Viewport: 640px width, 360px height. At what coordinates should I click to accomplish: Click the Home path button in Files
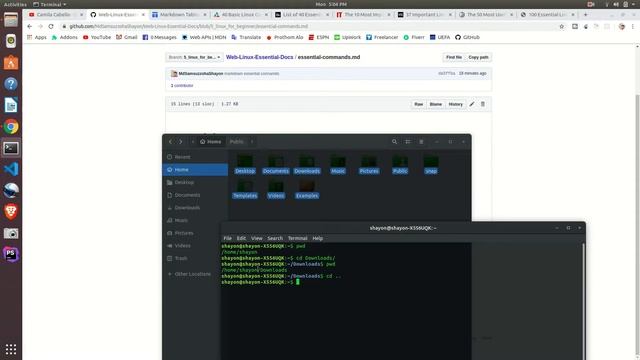[x=211, y=142]
